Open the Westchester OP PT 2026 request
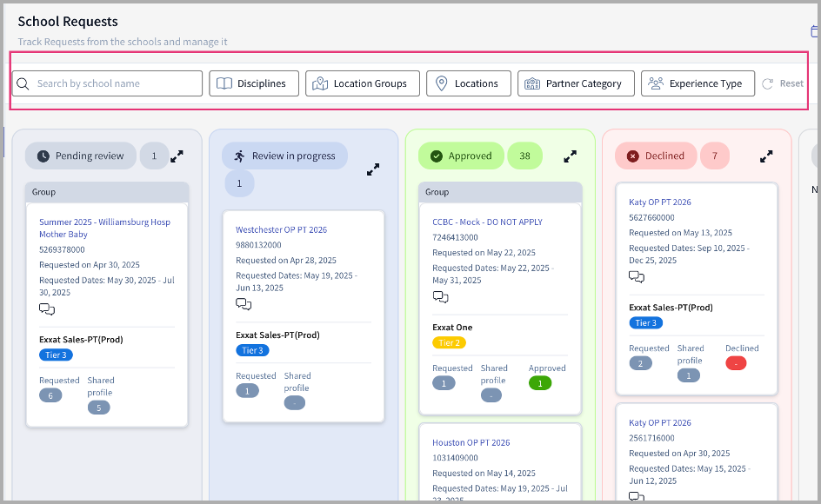This screenshot has width=821, height=504. click(281, 229)
